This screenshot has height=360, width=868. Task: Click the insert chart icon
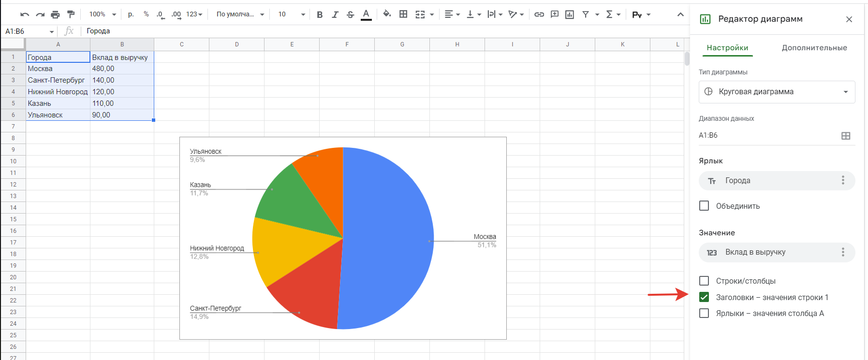570,14
